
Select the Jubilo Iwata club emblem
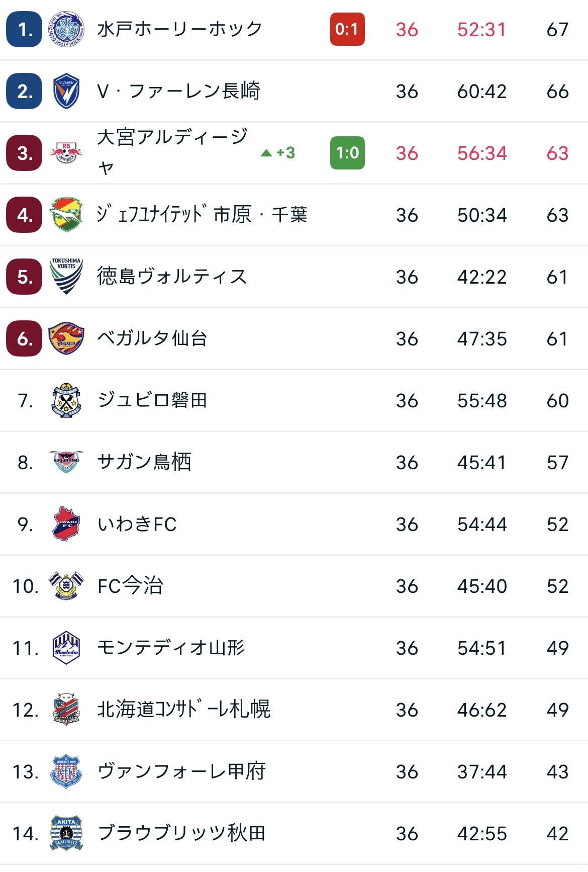[x=66, y=400]
